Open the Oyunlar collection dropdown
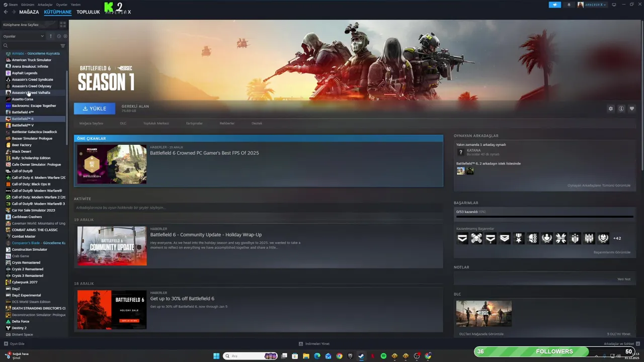 click(x=24, y=36)
